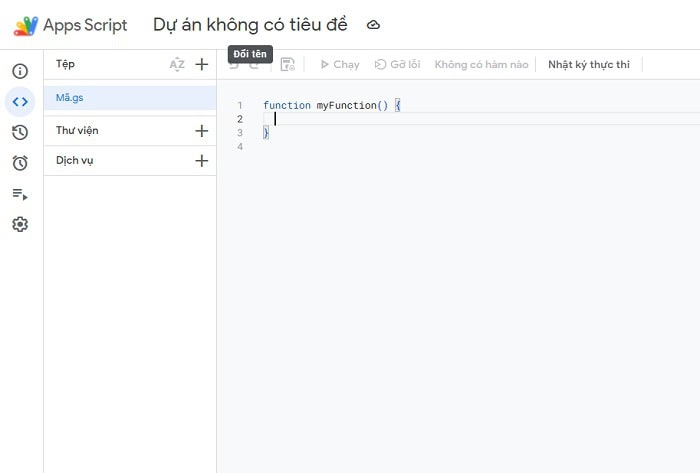This screenshot has height=473, width=700.
Task: Add a new file with plus icon
Action: (x=201, y=64)
